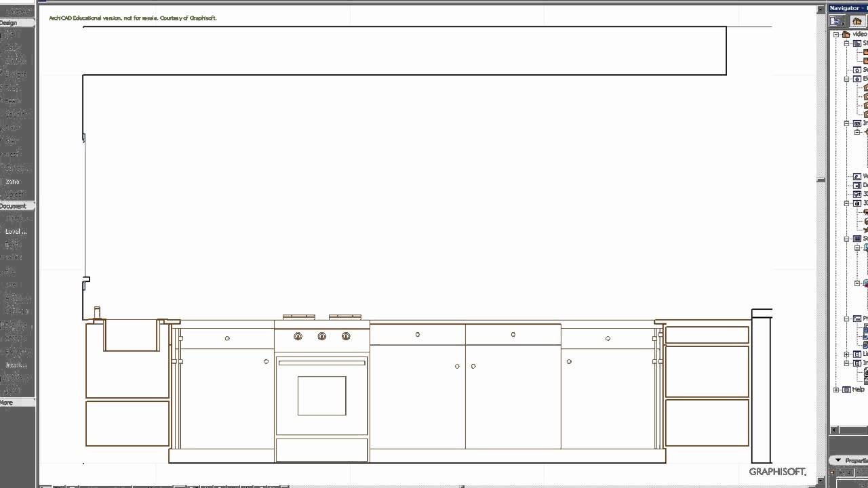The height and width of the screenshot is (488, 868).
Task: Select the Dimension tool
Action: pyautogui.click(x=17, y=218)
